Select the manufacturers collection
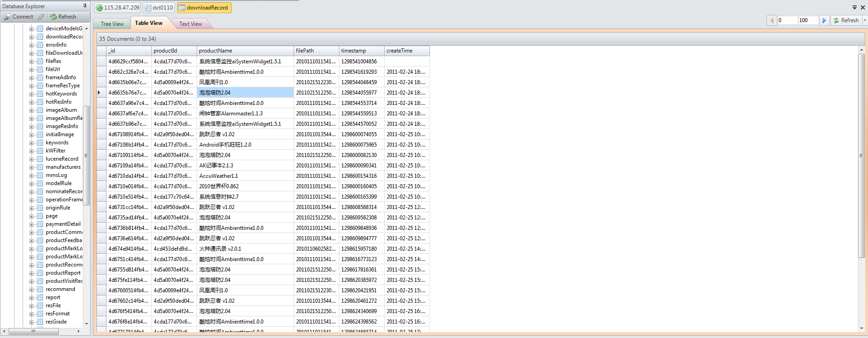Image resolution: width=868 pixels, height=338 pixels. coord(63,167)
